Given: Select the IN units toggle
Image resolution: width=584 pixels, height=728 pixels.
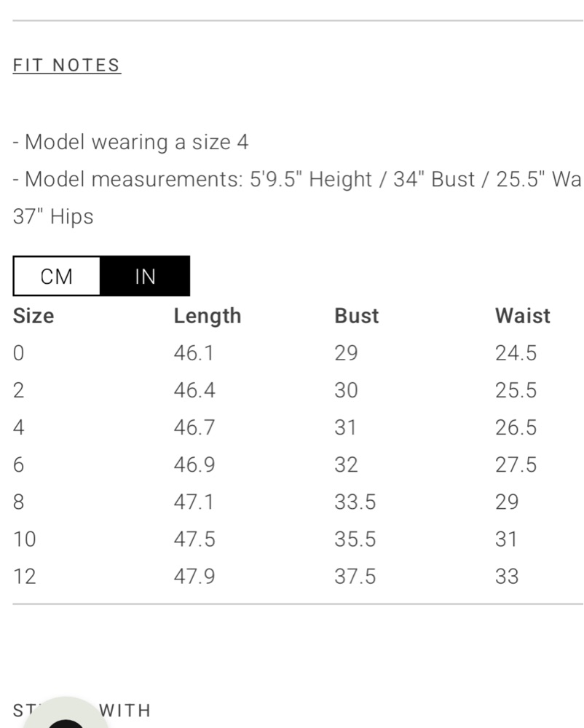Looking at the screenshot, I should coord(145,276).
